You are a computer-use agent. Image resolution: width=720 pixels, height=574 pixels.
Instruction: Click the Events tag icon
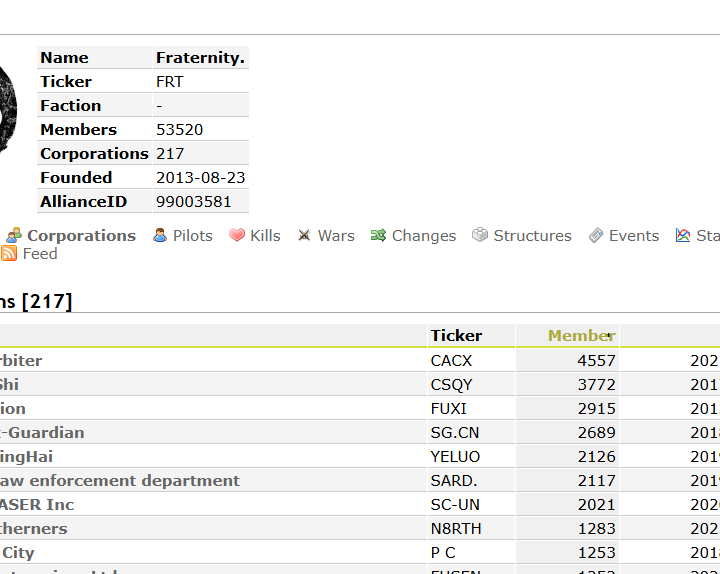(596, 236)
